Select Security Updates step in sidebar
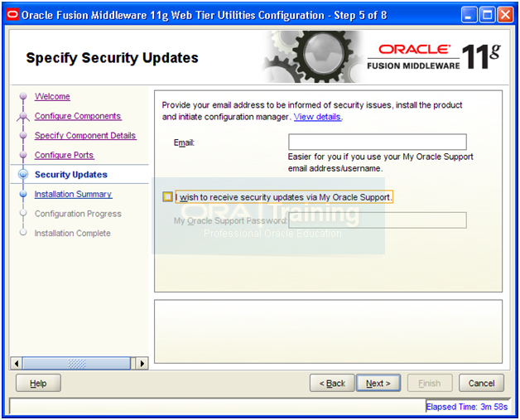Image resolution: width=520 pixels, height=420 pixels. pyautogui.click(x=71, y=175)
